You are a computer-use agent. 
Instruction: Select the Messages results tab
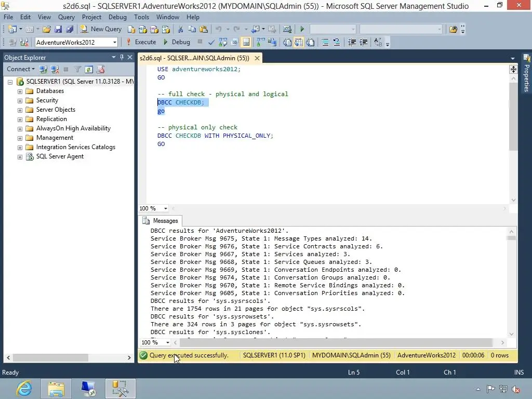point(161,220)
